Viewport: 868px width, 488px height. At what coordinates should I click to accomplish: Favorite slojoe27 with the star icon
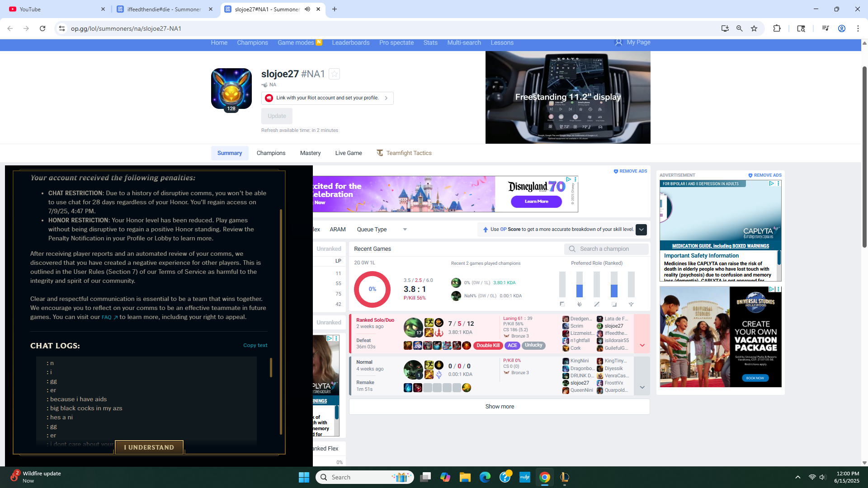click(334, 74)
